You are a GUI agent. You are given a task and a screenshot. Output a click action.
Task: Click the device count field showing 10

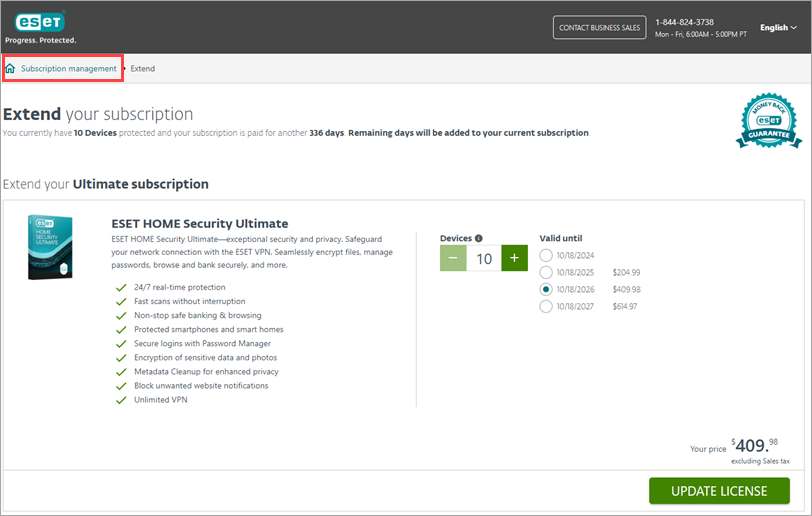[484, 258]
